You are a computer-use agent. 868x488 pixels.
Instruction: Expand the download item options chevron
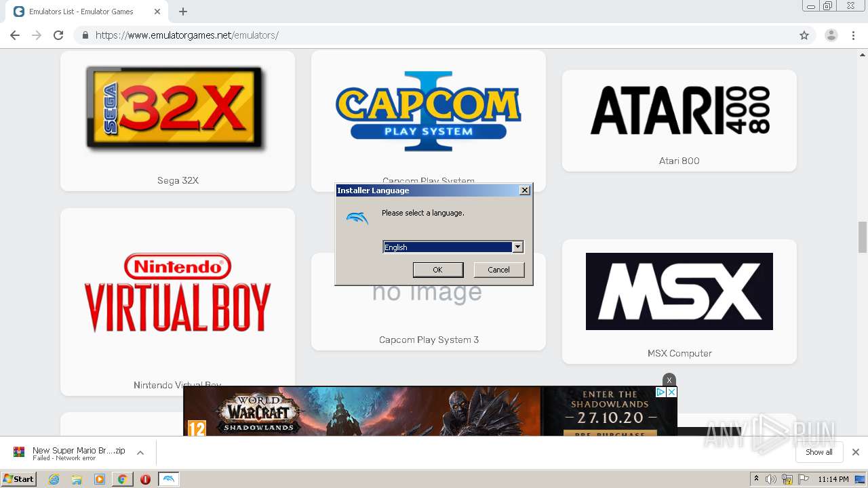[140, 453]
